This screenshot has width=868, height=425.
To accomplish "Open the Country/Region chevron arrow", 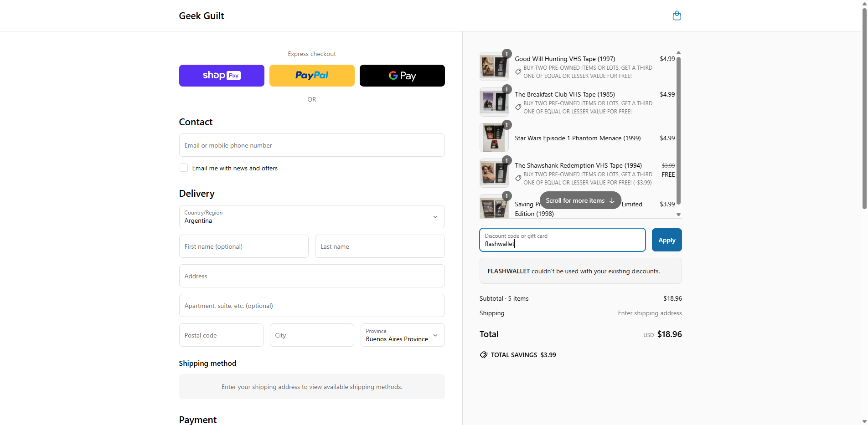I will click(x=435, y=217).
